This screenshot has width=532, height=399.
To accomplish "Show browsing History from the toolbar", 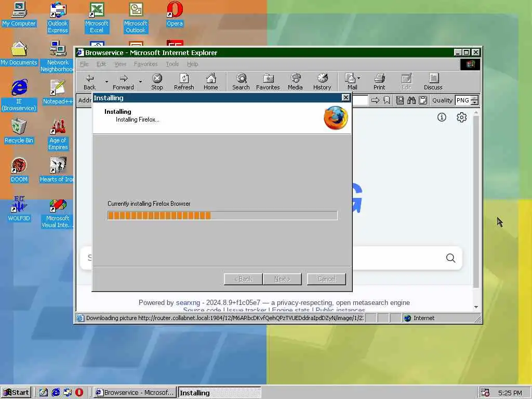I will [x=322, y=82].
